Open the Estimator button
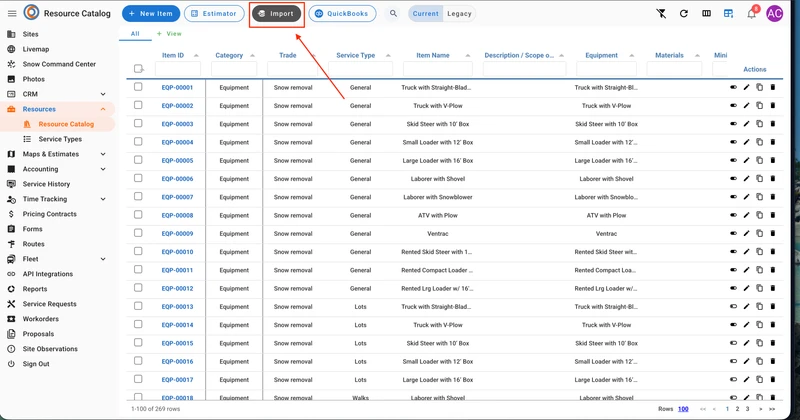 tap(214, 14)
